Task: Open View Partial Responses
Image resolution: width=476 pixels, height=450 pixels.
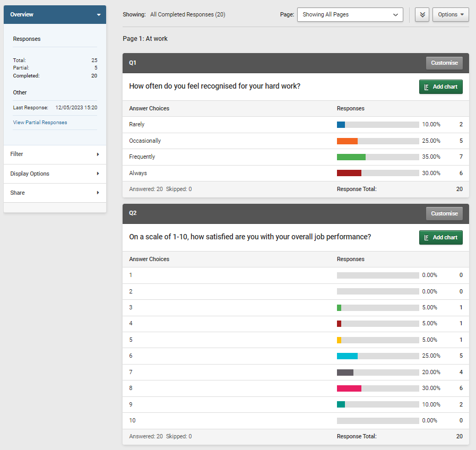Action: pos(40,122)
